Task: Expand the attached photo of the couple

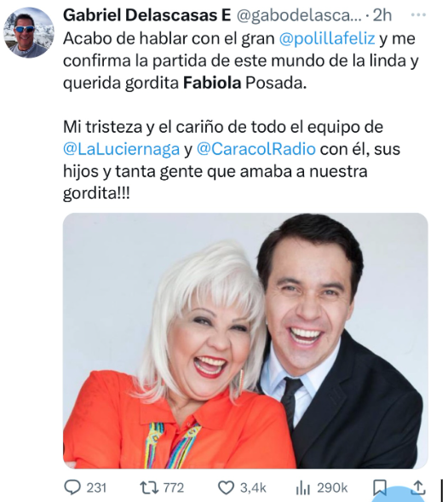Action: coord(245,341)
